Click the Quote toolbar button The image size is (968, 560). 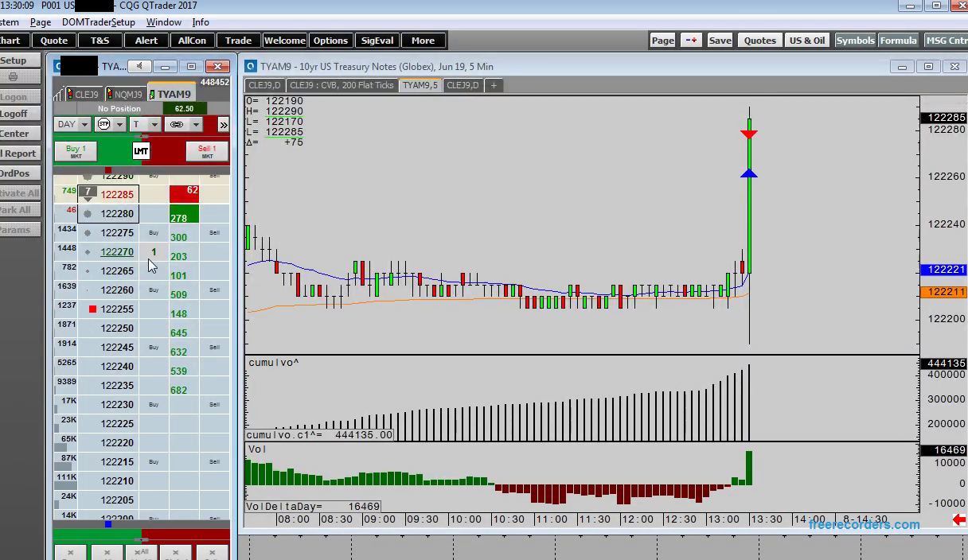[54, 41]
